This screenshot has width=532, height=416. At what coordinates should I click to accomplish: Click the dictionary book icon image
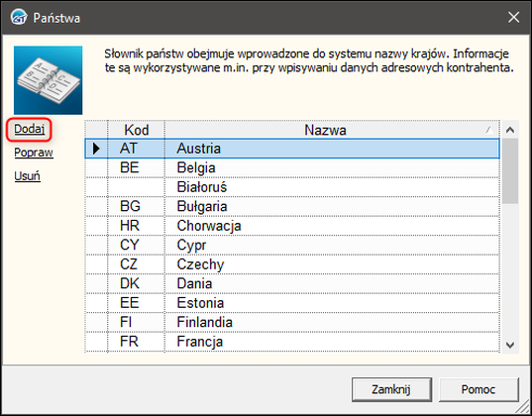(x=48, y=80)
